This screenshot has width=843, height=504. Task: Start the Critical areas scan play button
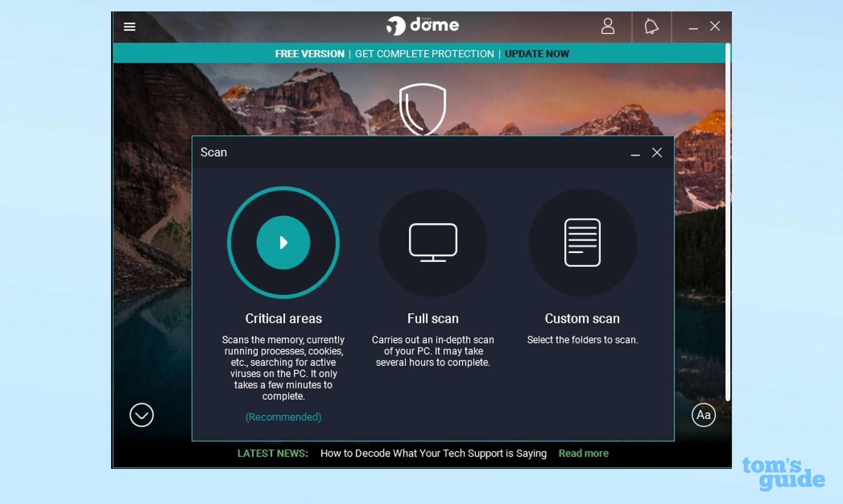coord(283,242)
